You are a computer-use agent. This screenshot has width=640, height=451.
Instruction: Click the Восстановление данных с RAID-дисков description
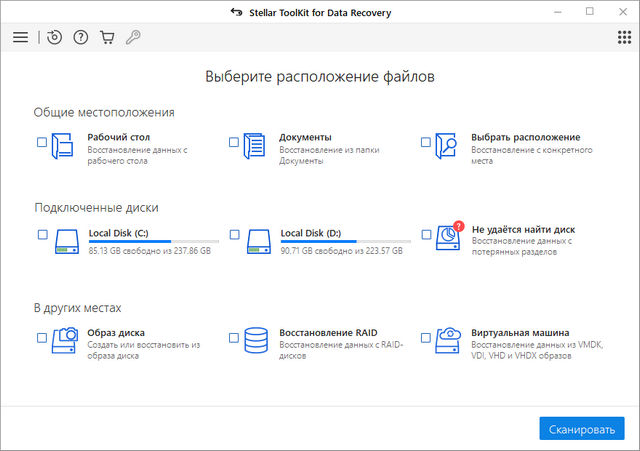[341, 350]
